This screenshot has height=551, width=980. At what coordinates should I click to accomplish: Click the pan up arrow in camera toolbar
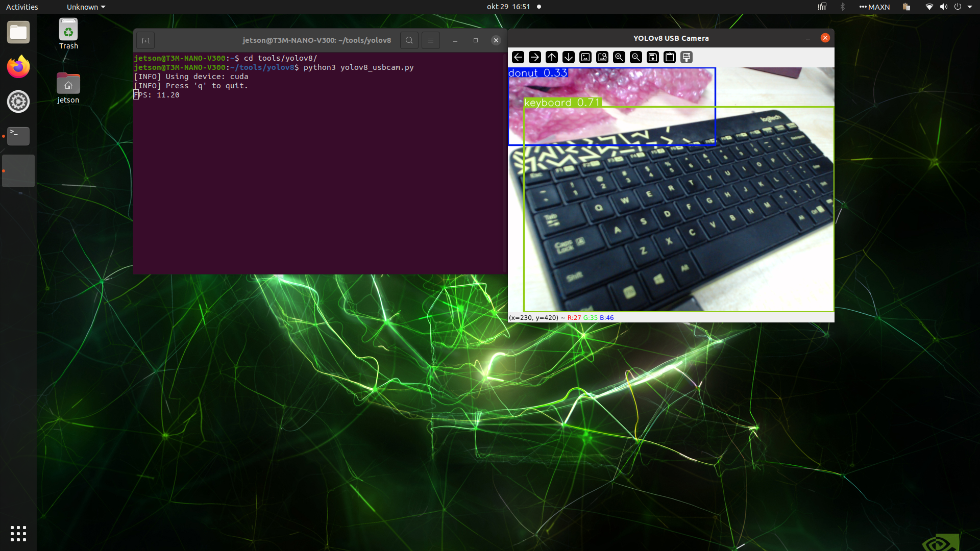(x=552, y=57)
